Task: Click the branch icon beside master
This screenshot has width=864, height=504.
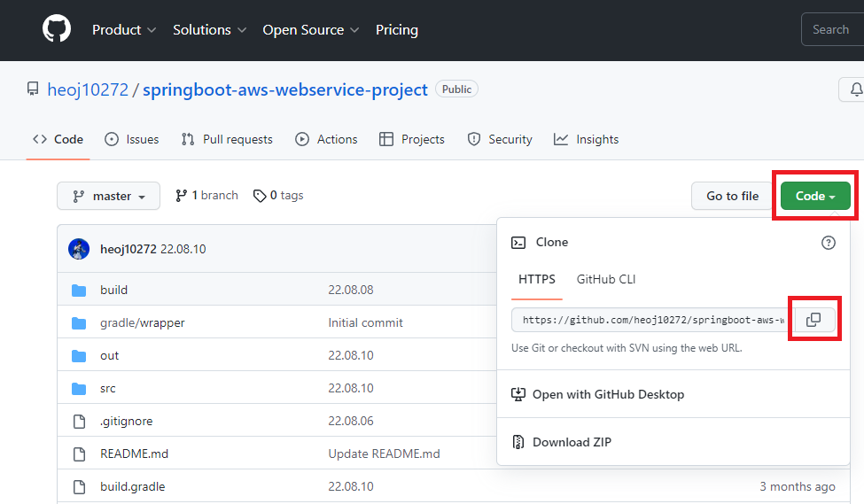Action: [x=79, y=197]
